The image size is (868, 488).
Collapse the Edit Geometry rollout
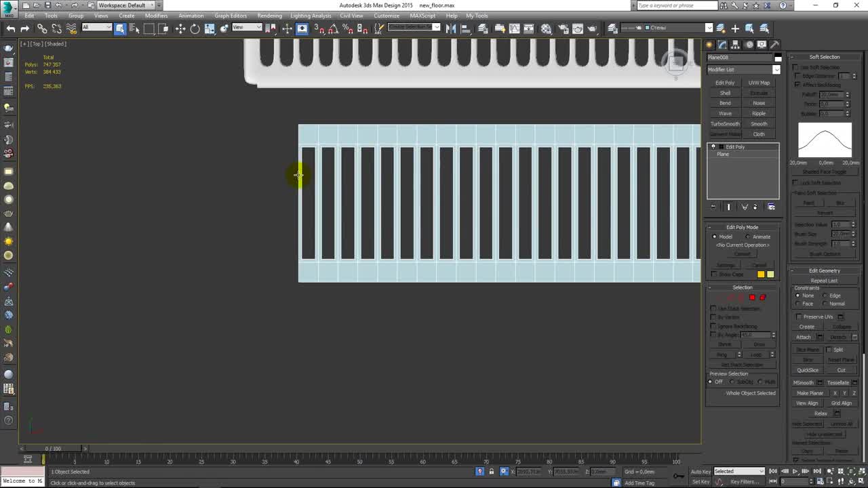[x=825, y=270]
